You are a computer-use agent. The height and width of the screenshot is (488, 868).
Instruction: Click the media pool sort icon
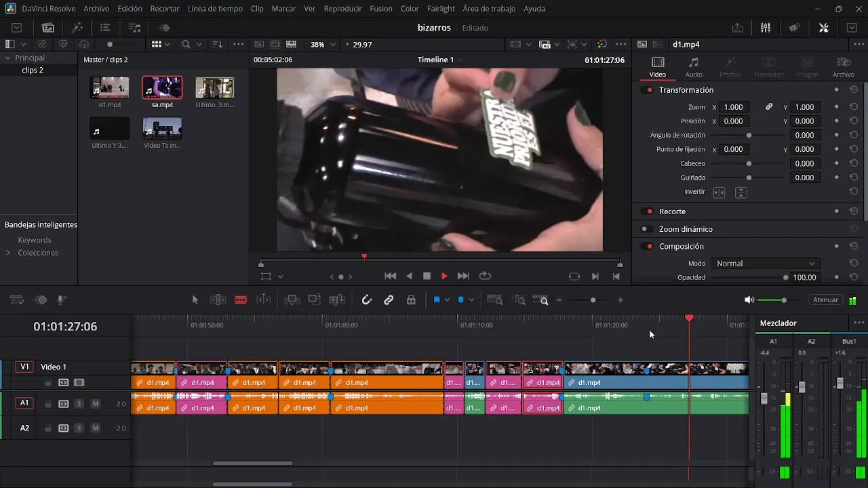point(218,44)
